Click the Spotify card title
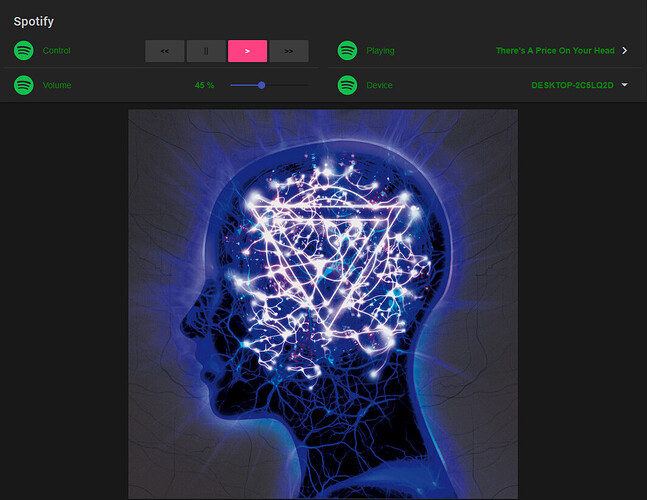Viewport: 647px width, 500px height. (34, 21)
